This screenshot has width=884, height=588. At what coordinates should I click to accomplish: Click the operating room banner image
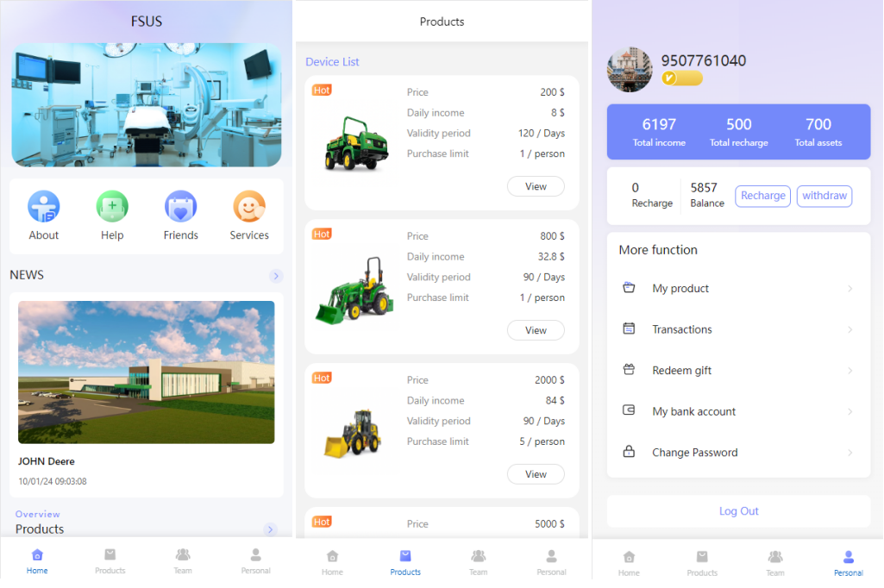point(147,105)
